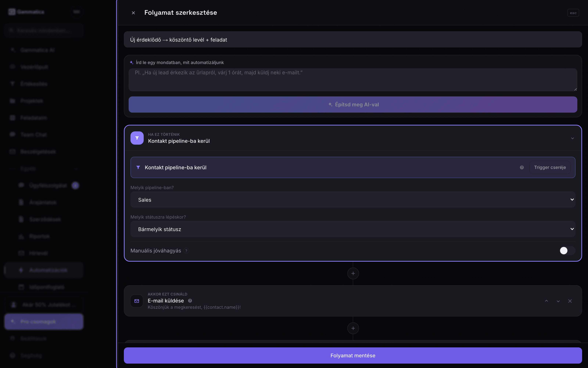This screenshot has width=588, height=368.
Task: Click the Folyamat szerkesztése title
Action: click(x=180, y=13)
